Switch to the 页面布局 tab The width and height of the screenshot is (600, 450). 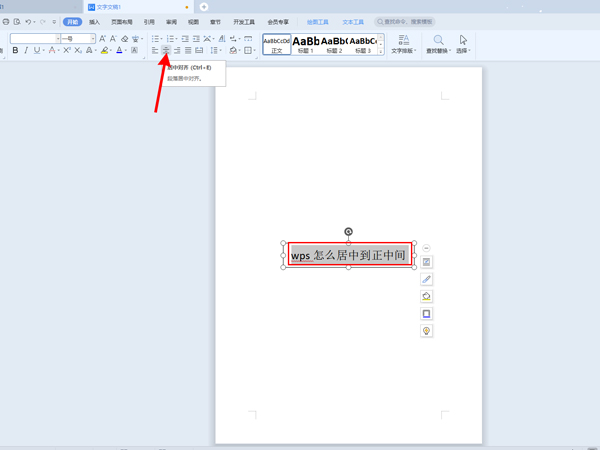[121, 21]
